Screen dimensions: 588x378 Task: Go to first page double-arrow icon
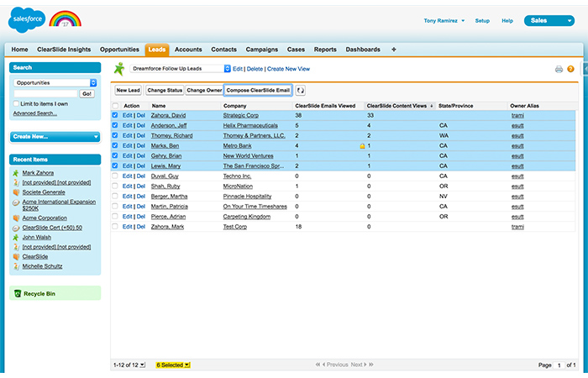[318, 365]
